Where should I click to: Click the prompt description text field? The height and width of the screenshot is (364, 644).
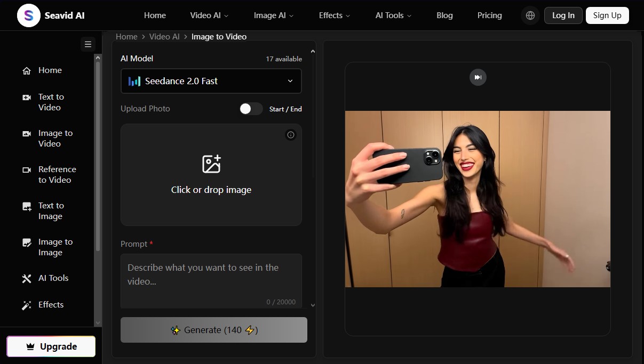(211, 281)
